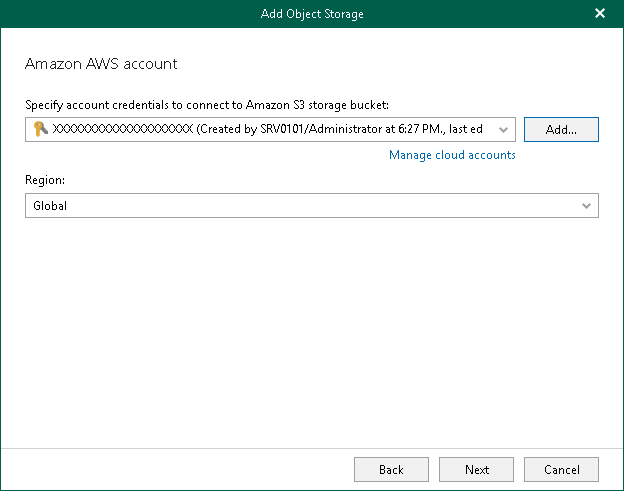Click the 'Amazon AWS account' heading

pos(101,64)
